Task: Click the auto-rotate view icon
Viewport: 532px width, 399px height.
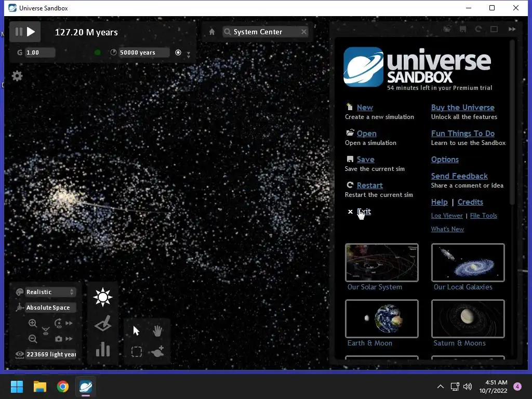Action: pos(58,323)
